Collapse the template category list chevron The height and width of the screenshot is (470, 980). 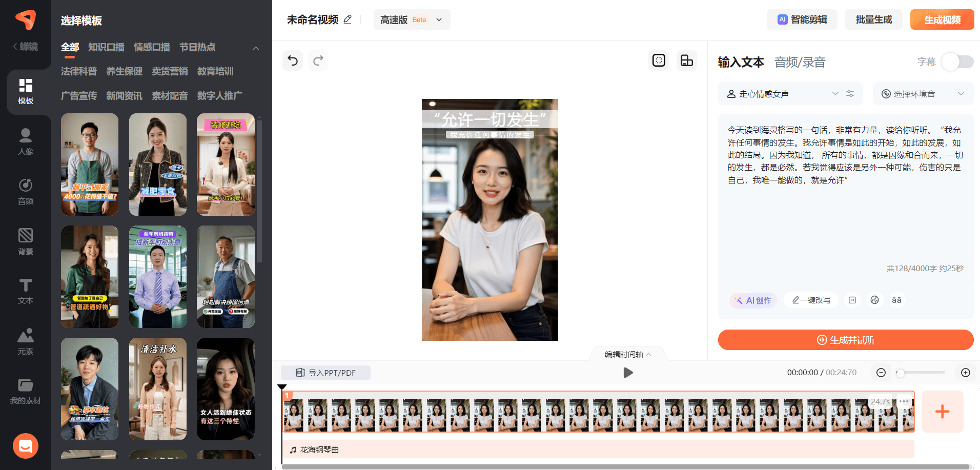[256, 48]
